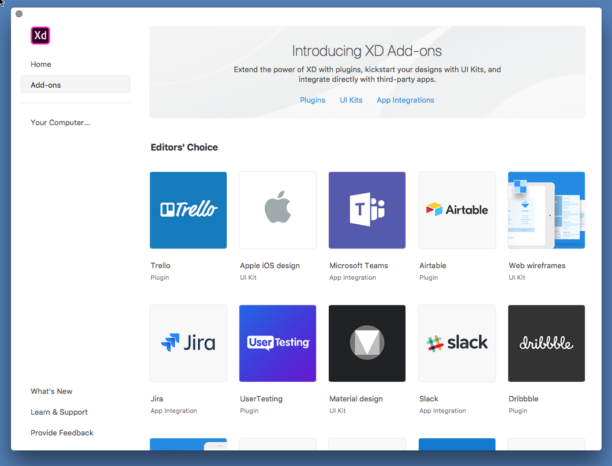The image size is (612, 466).
Task: Open the Dribbble plugin icon
Action: coord(546,343)
